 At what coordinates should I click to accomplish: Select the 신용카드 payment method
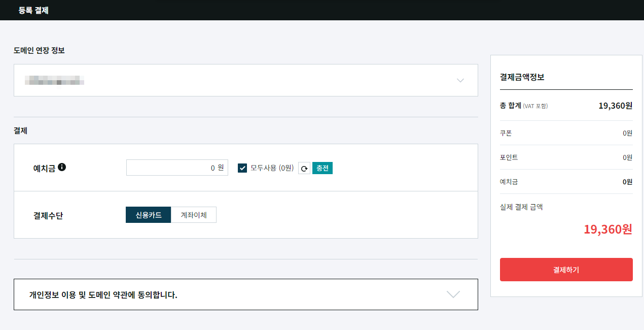148,215
